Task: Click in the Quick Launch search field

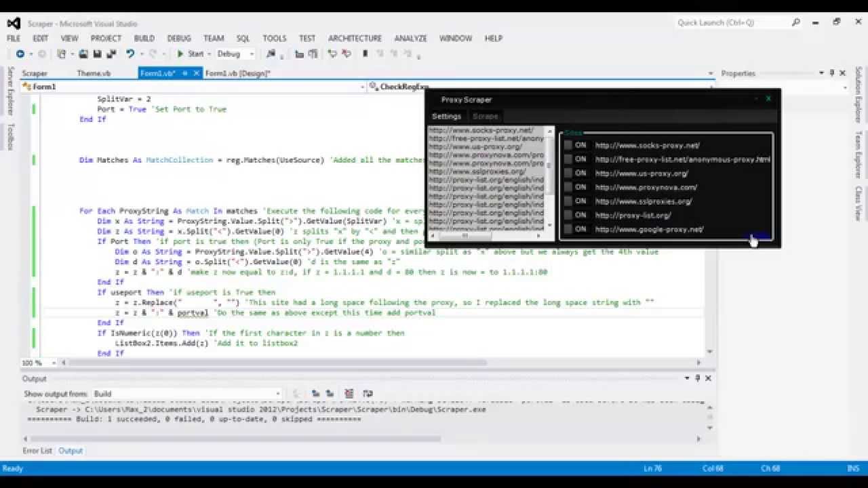Action: [732, 22]
